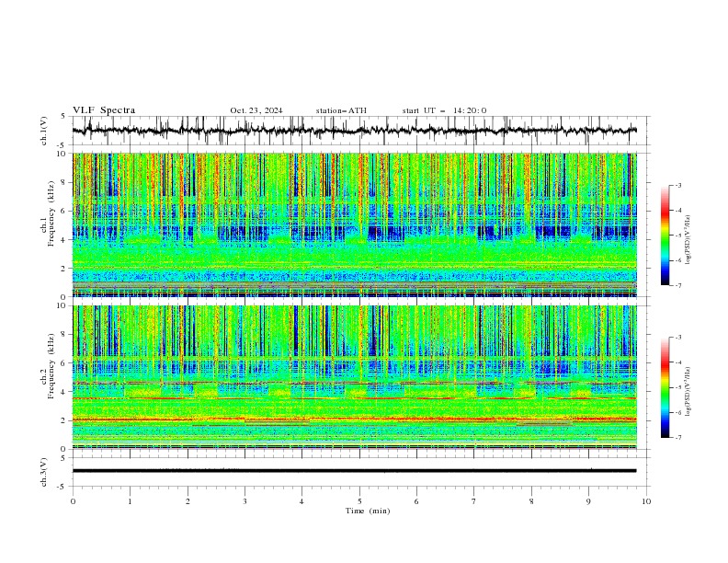This screenshot has width=728, height=563.
Task: Click the 'VLF Spectra' title text
Action: click(x=104, y=110)
